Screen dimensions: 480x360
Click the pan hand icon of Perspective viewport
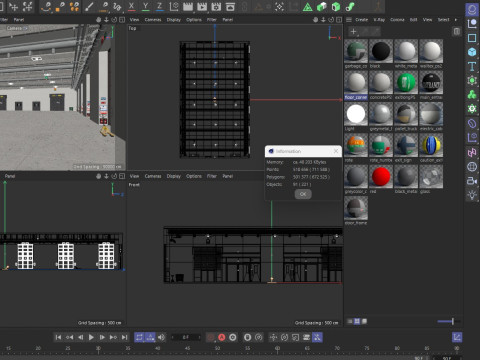pyautogui.click(x=98, y=20)
